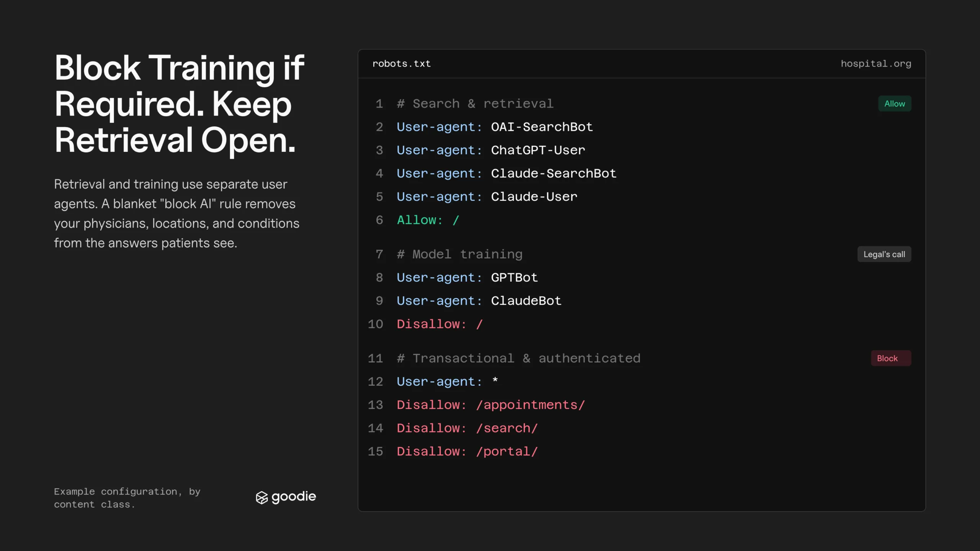Click the goodie logo icon
Image resolution: width=980 pixels, height=551 pixels.
pos(262,497)
